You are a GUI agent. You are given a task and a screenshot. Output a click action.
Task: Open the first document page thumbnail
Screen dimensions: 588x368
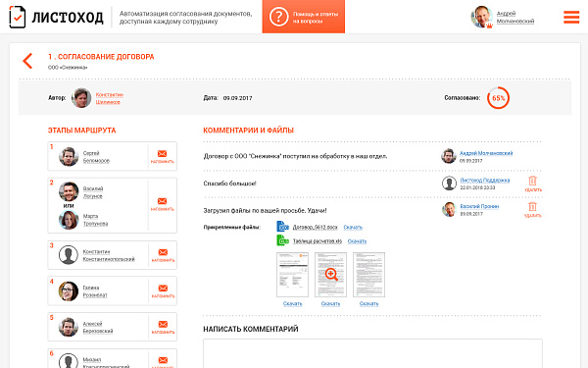(x=292, y=275)
